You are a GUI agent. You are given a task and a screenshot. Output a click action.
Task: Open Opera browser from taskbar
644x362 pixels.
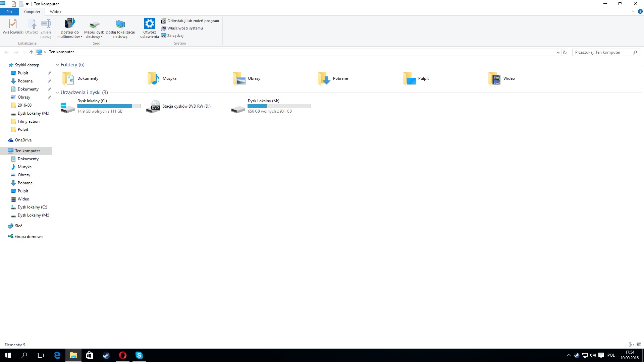(122, 355)
